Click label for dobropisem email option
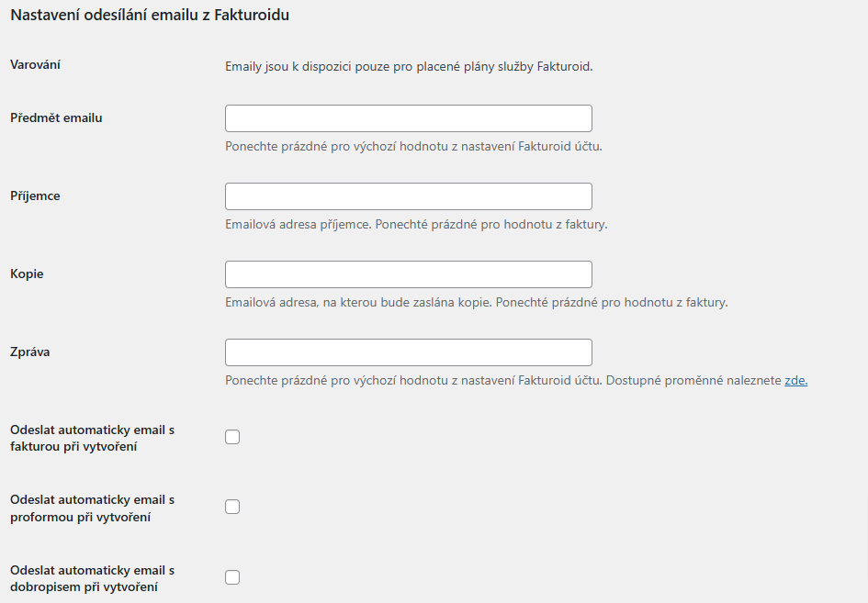 click(x=92, y=578)
